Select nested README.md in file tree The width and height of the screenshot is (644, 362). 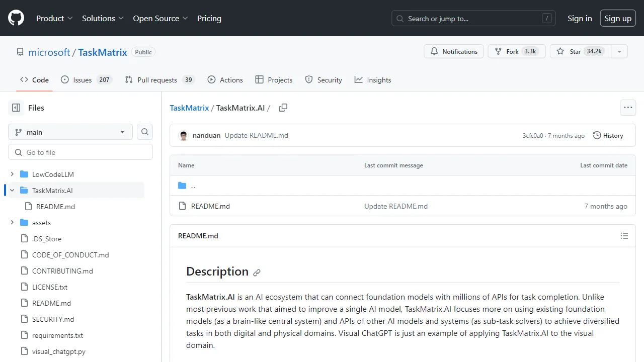click(x=55, y=207)
